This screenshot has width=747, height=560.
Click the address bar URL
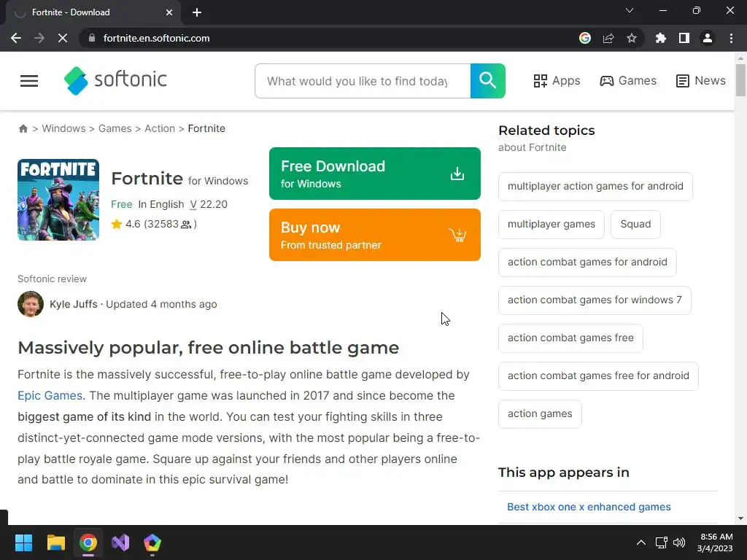[156, 38]
